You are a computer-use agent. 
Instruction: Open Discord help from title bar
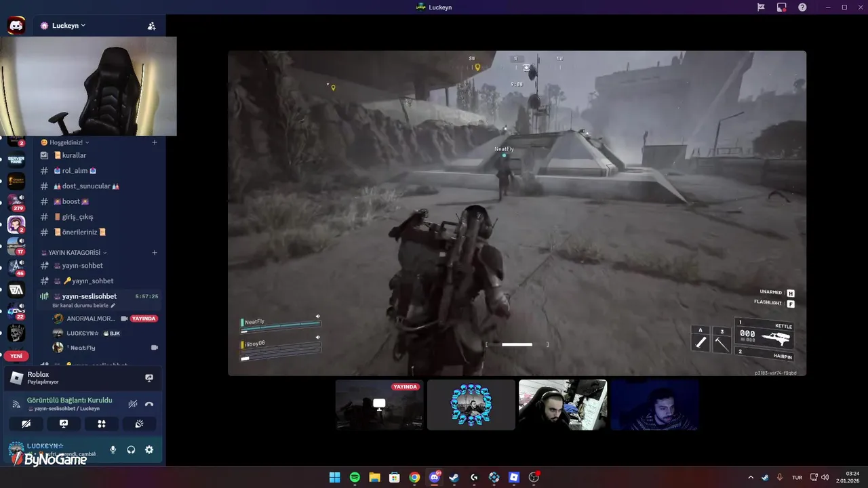[x=802, y=7]
